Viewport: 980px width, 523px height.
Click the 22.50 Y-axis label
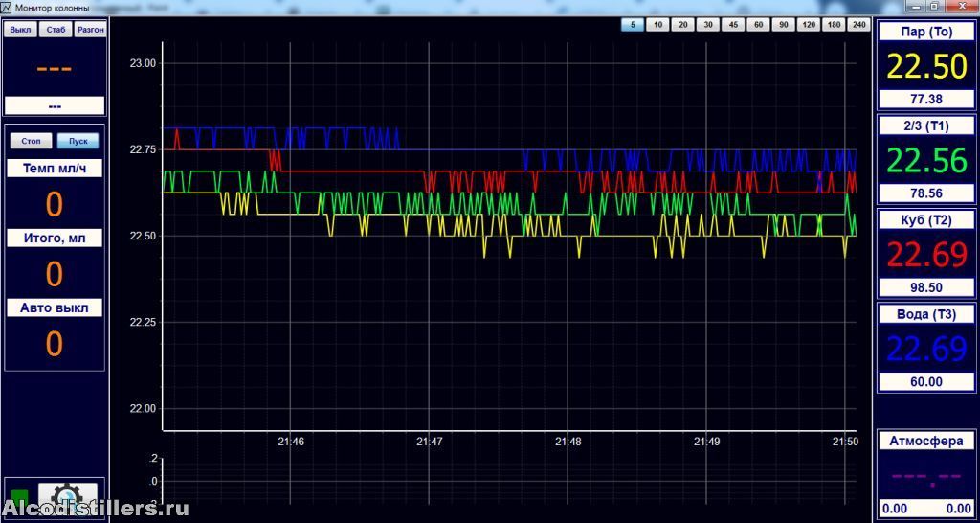[x=142, y=236]
